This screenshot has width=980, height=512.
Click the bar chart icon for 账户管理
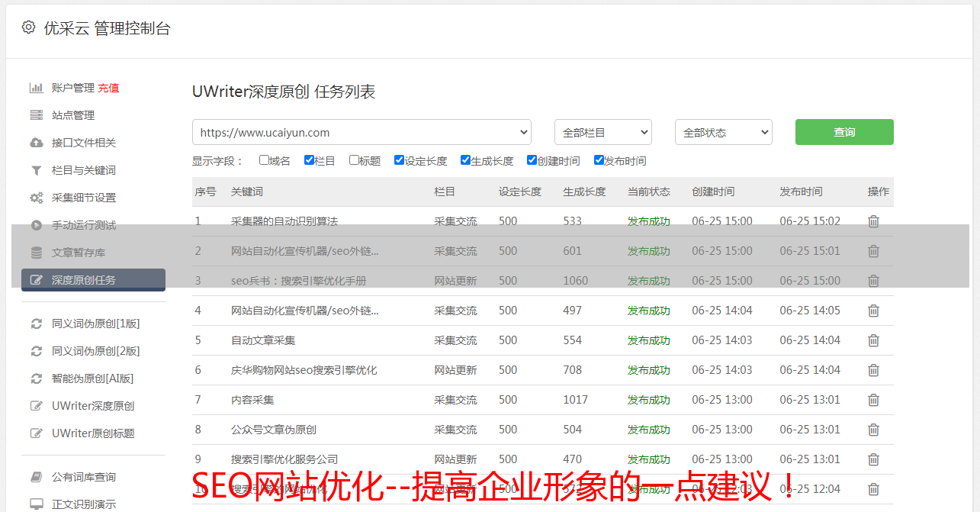click(x=36, y=88)
